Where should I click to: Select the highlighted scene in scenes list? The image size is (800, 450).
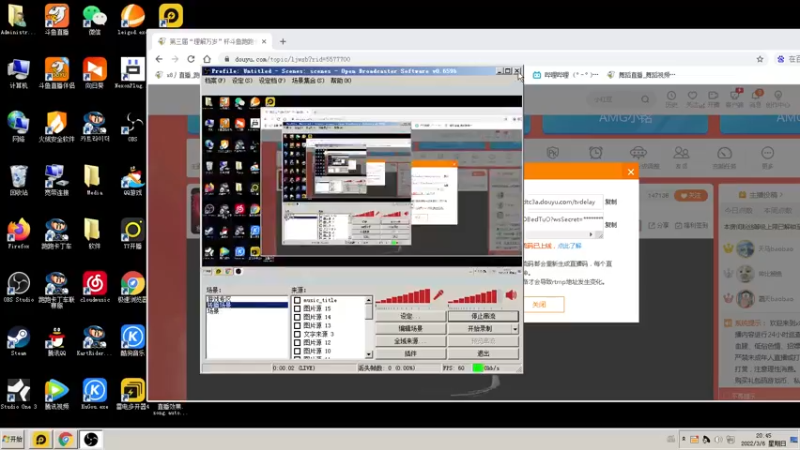click(x=247, y=305)
